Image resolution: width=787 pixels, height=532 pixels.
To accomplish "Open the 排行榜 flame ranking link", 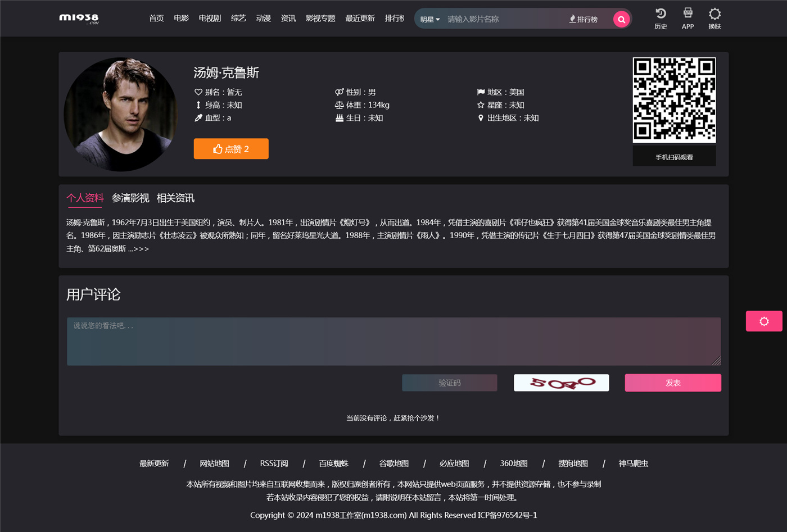I will 584,19.
